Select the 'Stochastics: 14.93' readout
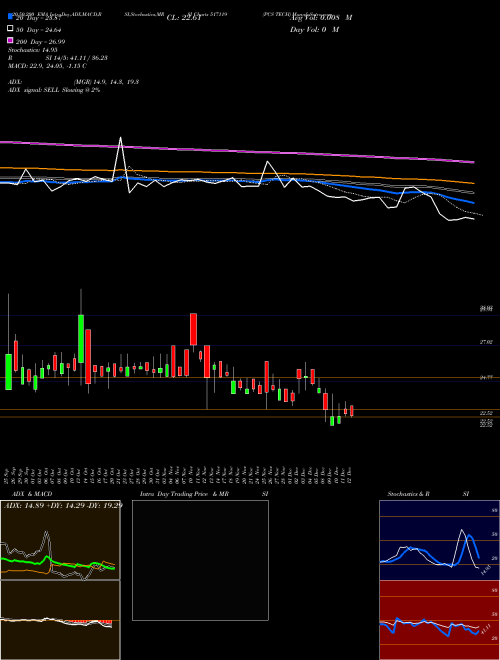This screenshot has height=660, width=500. pos(33,50)
